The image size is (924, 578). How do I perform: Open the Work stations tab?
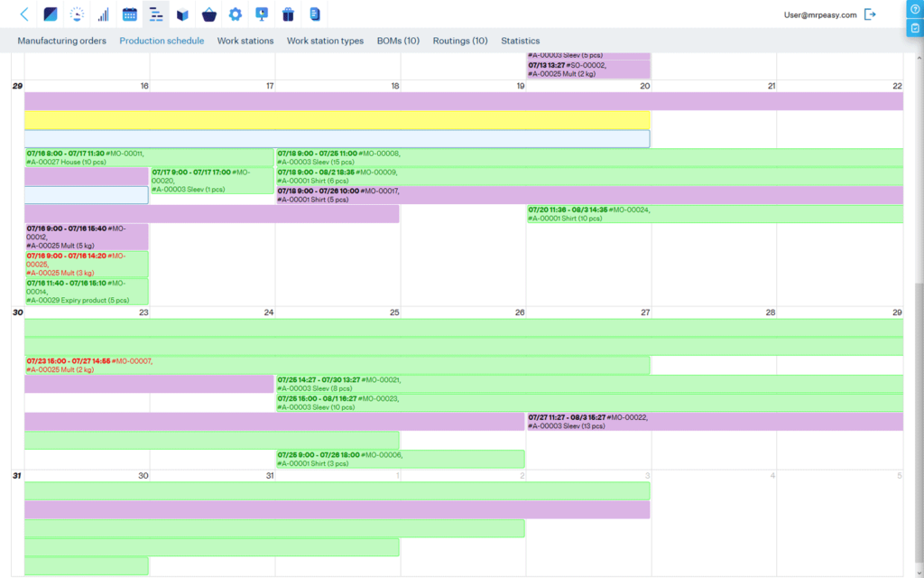point(245,41)
